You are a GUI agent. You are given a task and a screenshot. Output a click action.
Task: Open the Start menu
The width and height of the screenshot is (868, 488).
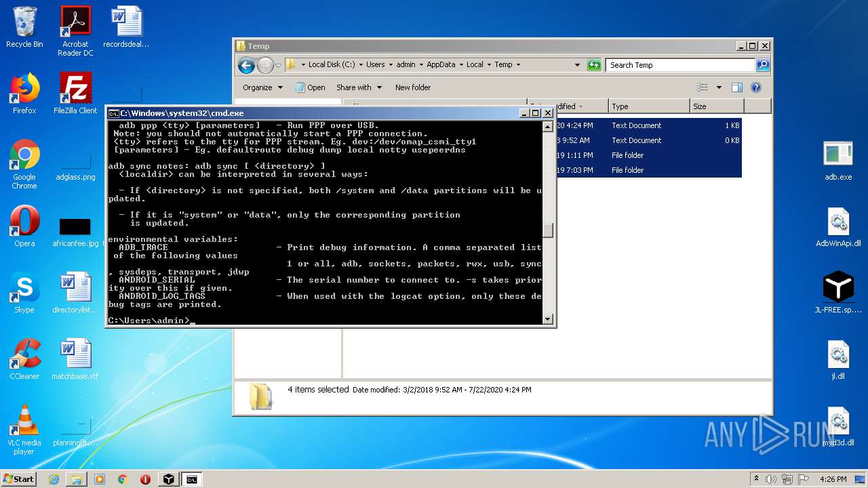tap(18, 479)
